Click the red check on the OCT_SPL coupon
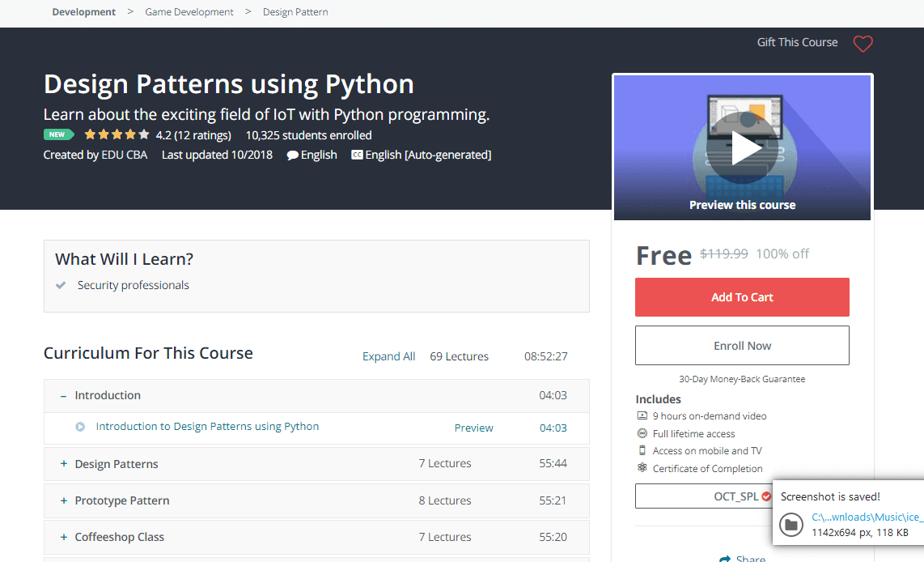924x562 pixels. click(766, 496)
